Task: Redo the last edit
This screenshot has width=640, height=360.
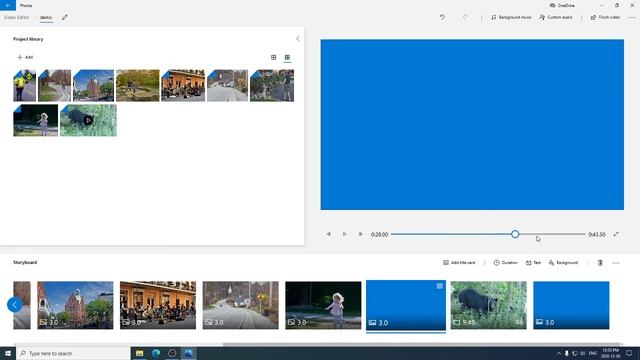Action: [464, 17]
